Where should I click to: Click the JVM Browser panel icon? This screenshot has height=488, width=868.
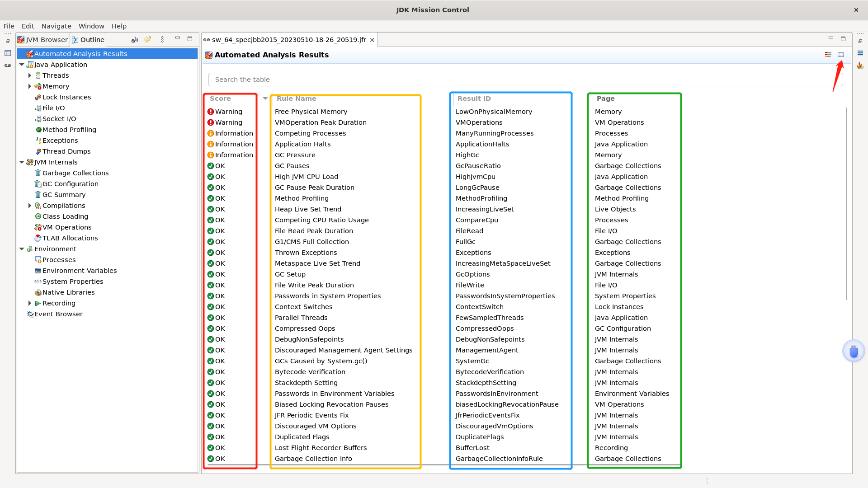pos(21,39)
